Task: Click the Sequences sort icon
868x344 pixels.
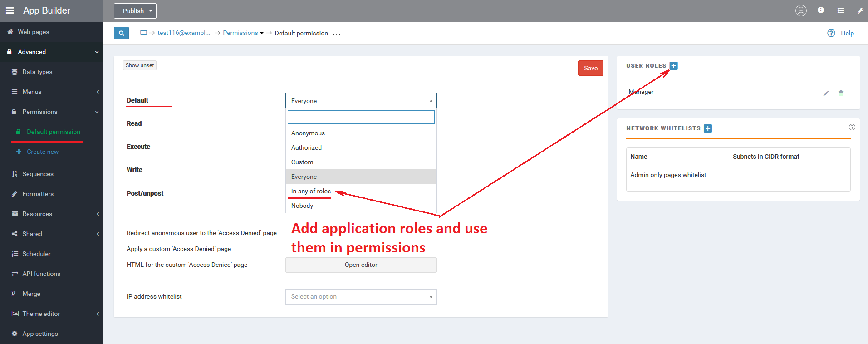Action: pyautogui.click(x=15, y=174)
